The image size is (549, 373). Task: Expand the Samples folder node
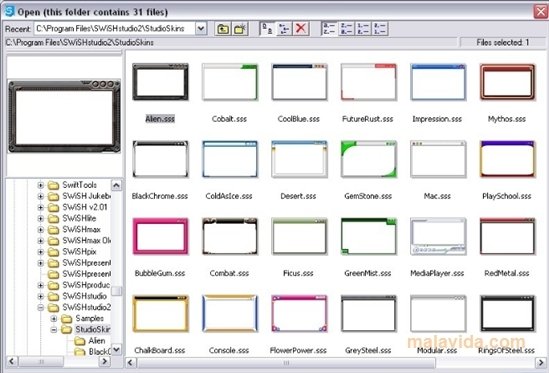point(54,319)
